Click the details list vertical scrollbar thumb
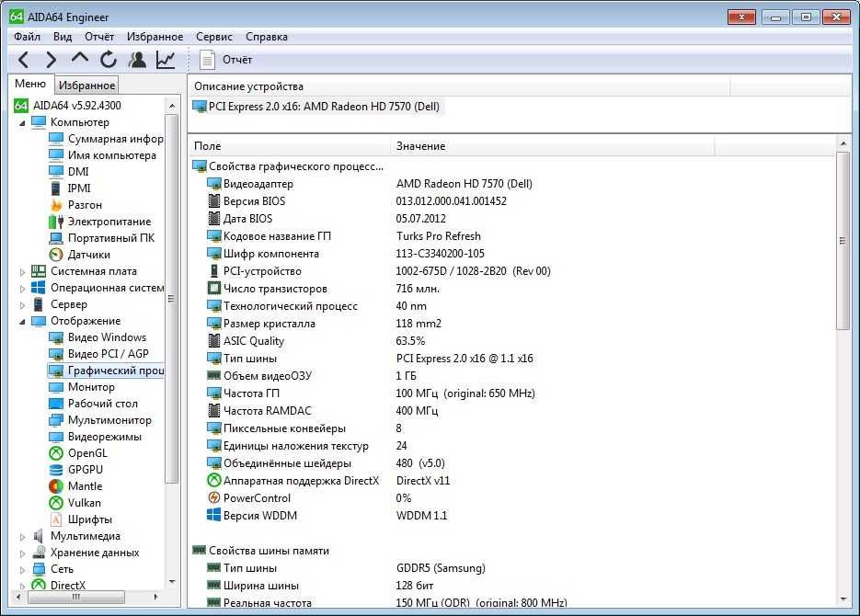The height and width of the screenshot is (616, 860). 843,241
